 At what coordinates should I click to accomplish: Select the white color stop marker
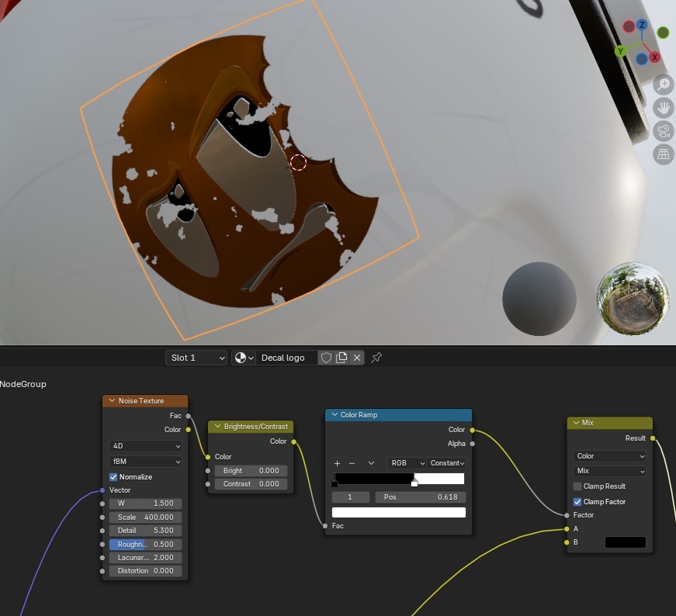414,483
